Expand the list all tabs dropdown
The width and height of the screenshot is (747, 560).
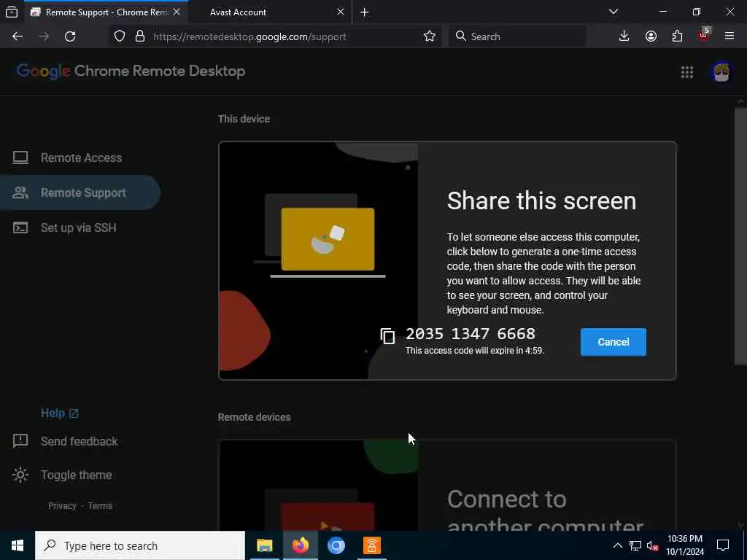[x=614, y=12]
